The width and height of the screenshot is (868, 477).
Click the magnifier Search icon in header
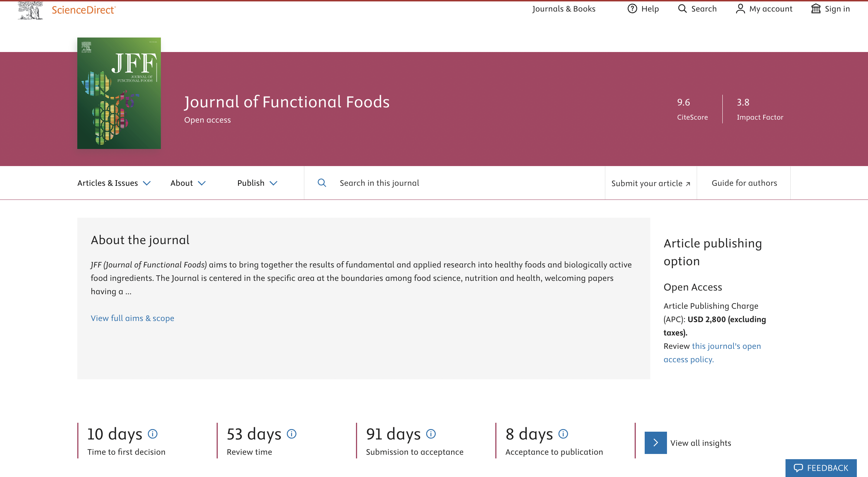pos(682,9)
